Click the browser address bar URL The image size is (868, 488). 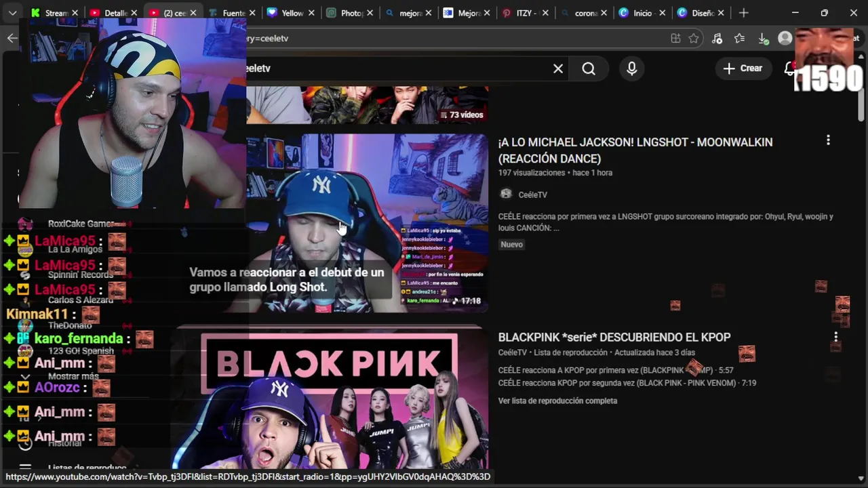[268, 39]
